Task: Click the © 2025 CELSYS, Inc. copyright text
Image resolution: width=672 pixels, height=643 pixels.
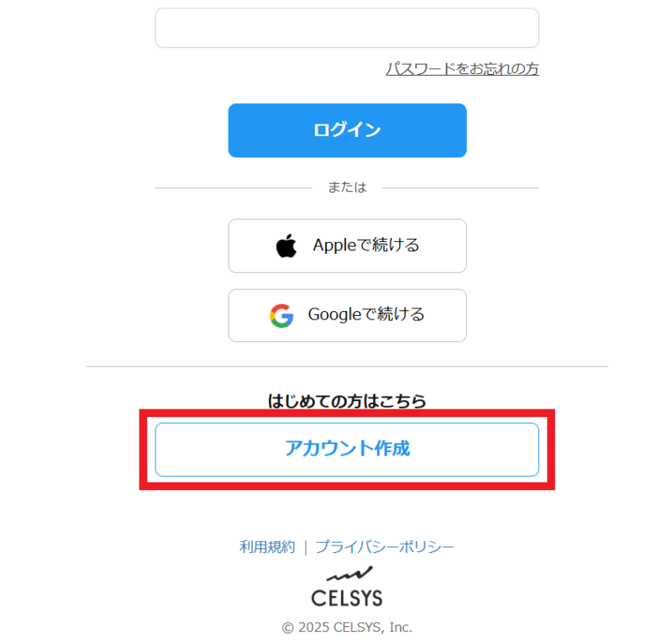Action: point(347,628)
